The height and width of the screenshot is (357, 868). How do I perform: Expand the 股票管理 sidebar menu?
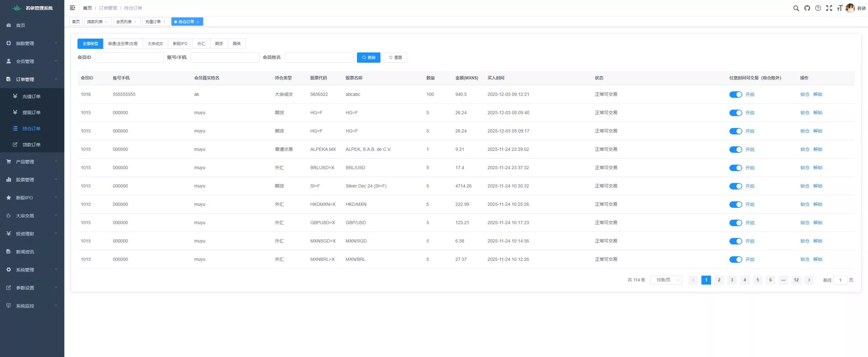click(32, 180)
